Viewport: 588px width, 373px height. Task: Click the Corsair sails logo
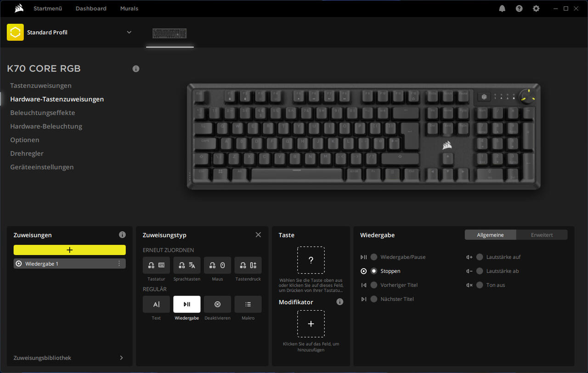coord(19,8)
